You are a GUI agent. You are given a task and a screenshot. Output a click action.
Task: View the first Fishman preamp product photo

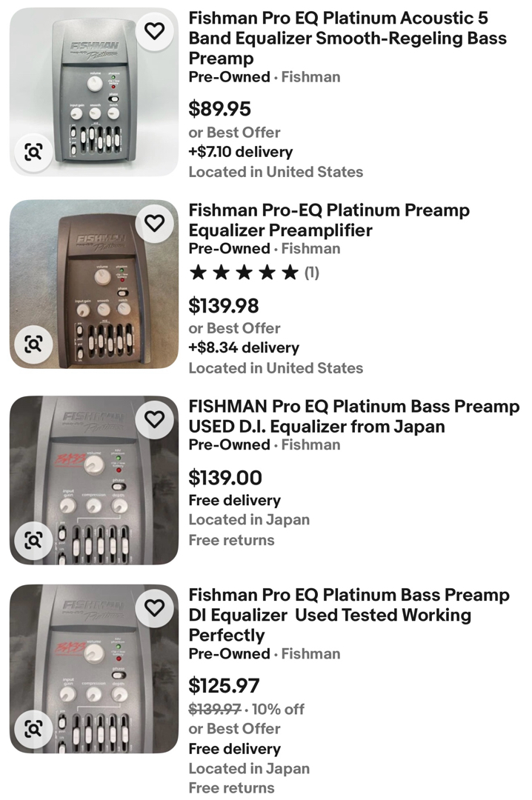point(94,93)
